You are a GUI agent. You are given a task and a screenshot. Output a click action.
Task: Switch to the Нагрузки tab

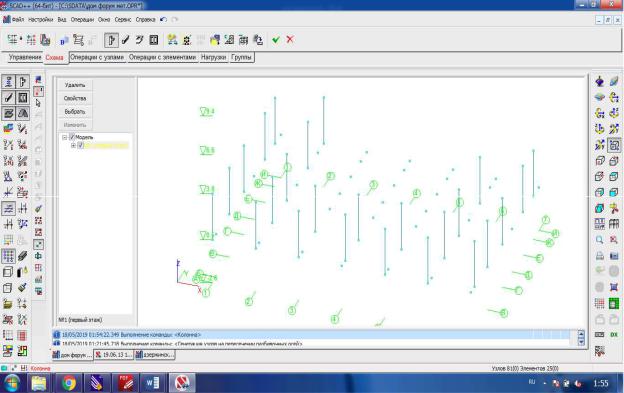coord(213,57)
